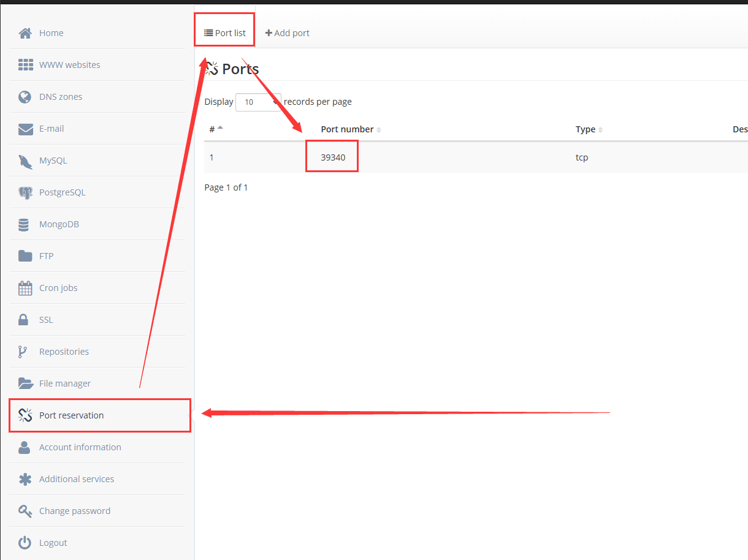Screen dimensions: 748x560
Task: Open Cron jobs calendar icon
Action: [25, 288]
